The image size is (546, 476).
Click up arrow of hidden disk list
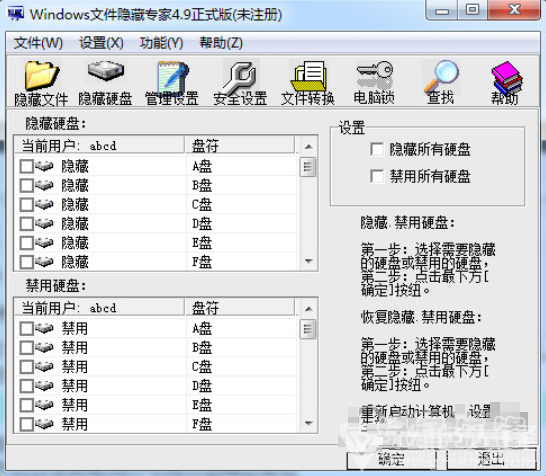308,147
